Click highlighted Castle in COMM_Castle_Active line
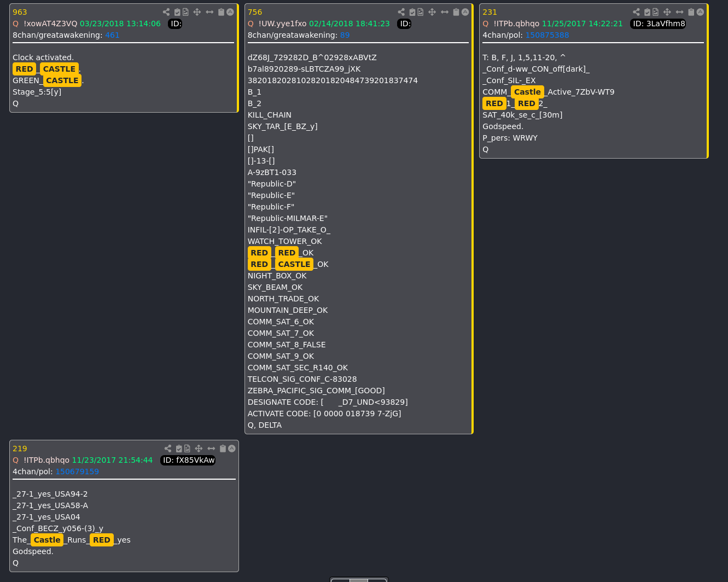 pos(527,92)
